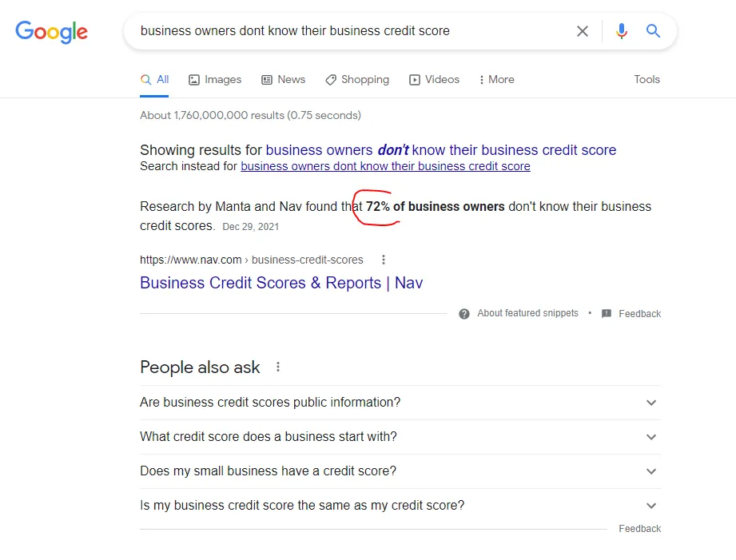Viewport: 736px width, 560px height.
Task: Open three-dot menu next to nav.com URL
Action: pyautogui.click(x=384, y=260)
